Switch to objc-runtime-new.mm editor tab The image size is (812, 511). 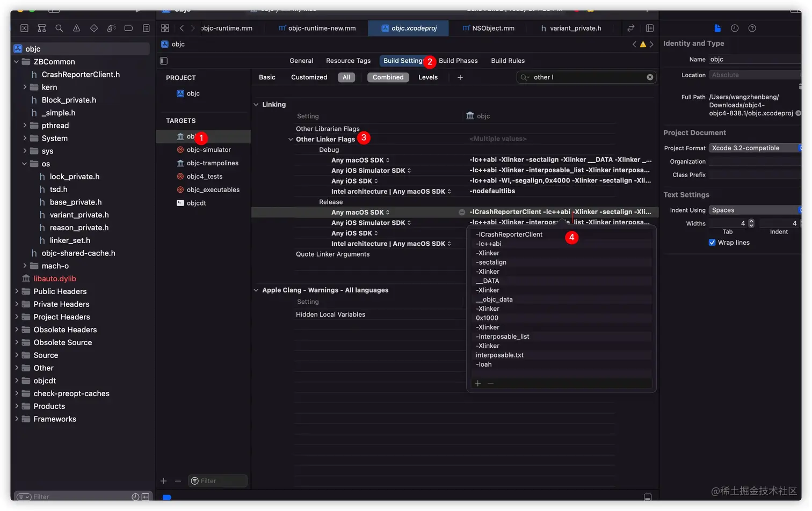point(316,28)
